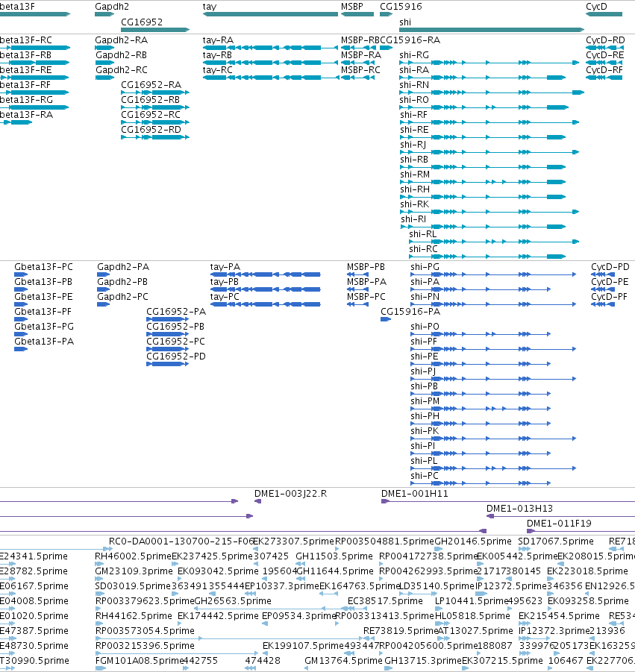Open protein CG16952-PB
The height and width of the screenshot is (672, 635).
[175, 327]
